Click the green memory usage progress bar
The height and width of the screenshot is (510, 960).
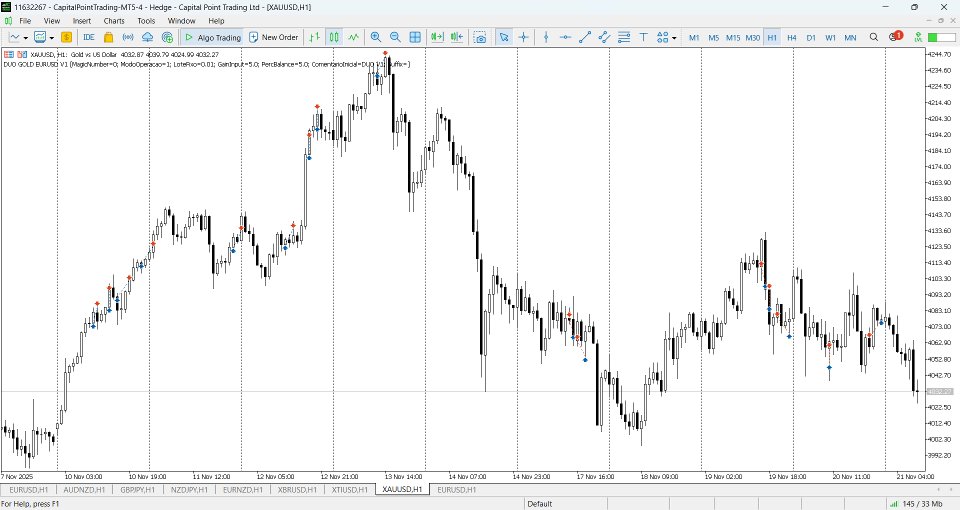pos(942,37)
